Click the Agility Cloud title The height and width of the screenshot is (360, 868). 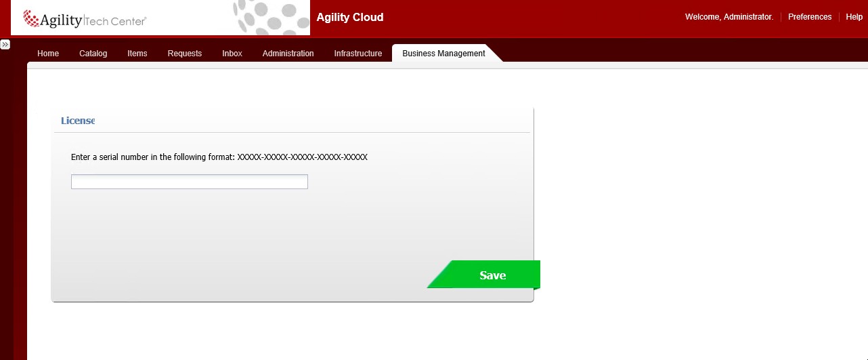[350, 18]
